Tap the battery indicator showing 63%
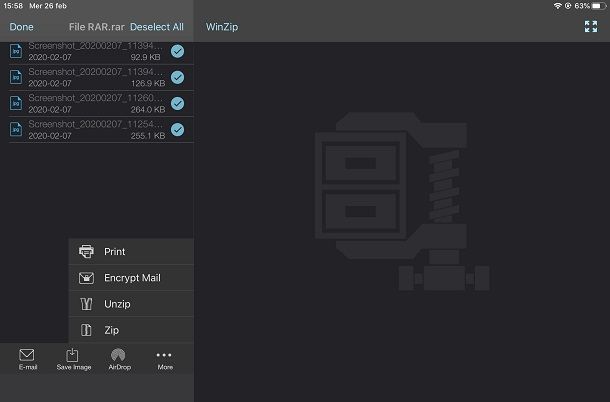610x402 pixels. (x=590, y=6)
